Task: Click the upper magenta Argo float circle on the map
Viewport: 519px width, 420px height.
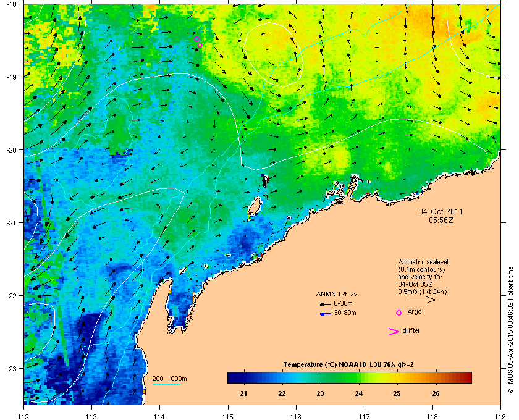Action: (196, 39)
